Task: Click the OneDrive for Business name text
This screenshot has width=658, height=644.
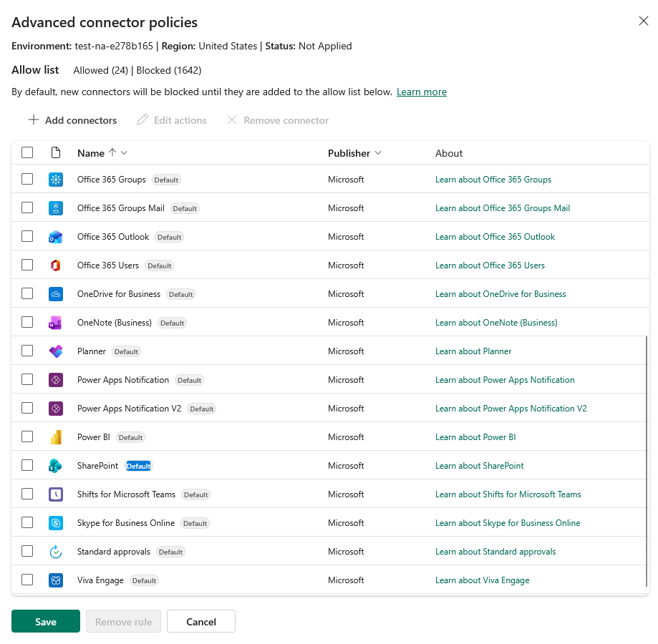Action: click(119, 294)
